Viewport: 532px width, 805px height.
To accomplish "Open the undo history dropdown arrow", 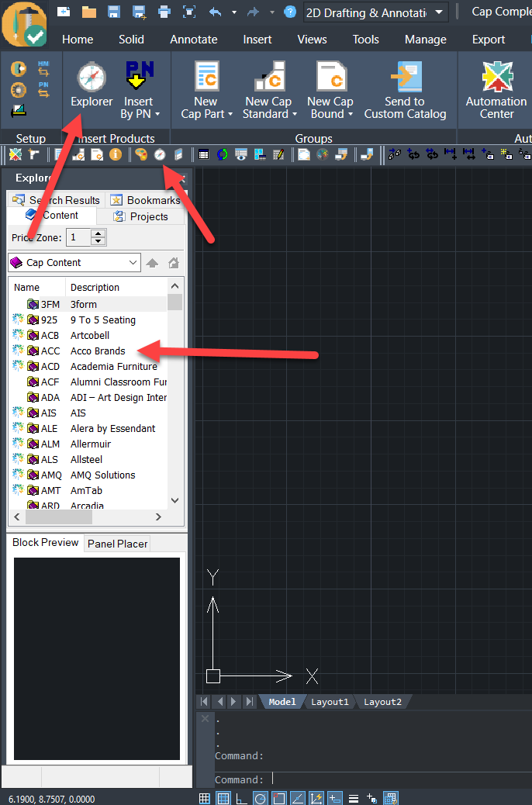I will pyautogui.click(x=234, y=12).
